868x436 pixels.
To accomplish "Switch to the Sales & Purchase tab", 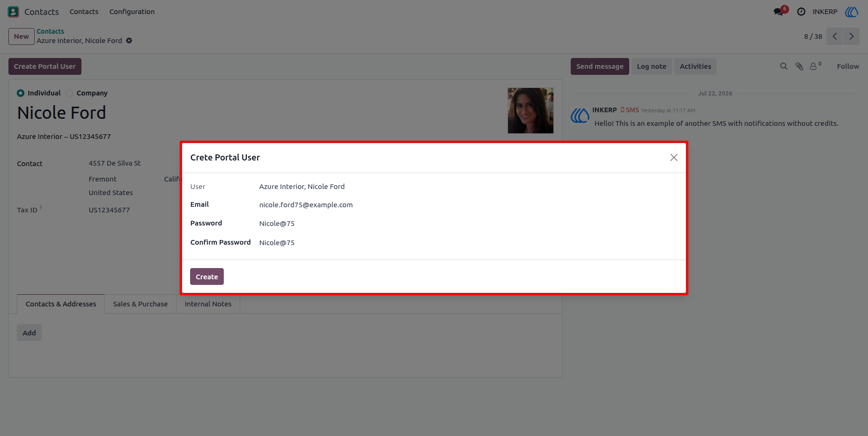I will tap(140, 304).
